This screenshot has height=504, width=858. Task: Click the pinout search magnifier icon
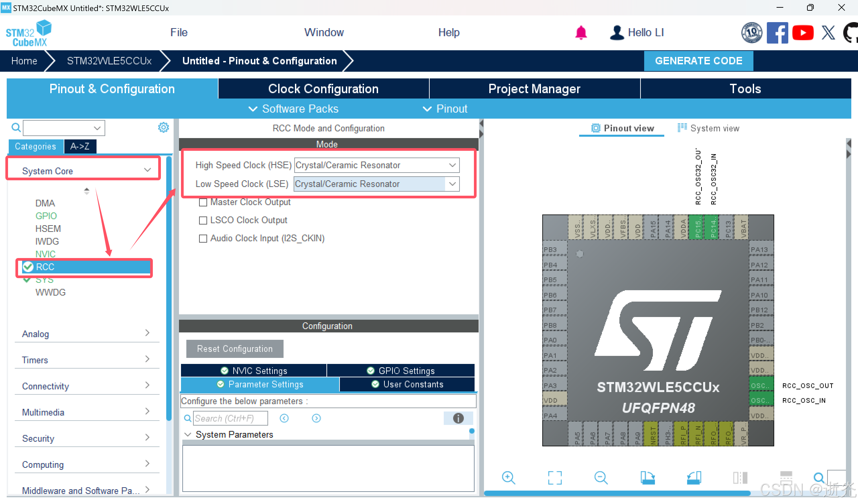[819, 478]
